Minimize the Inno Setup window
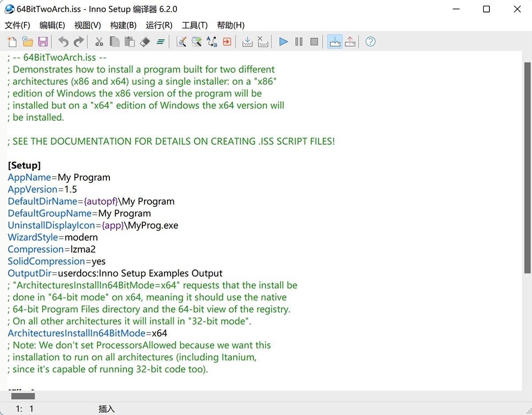This screenshot has height=415, width=532. tap(455, 9)
